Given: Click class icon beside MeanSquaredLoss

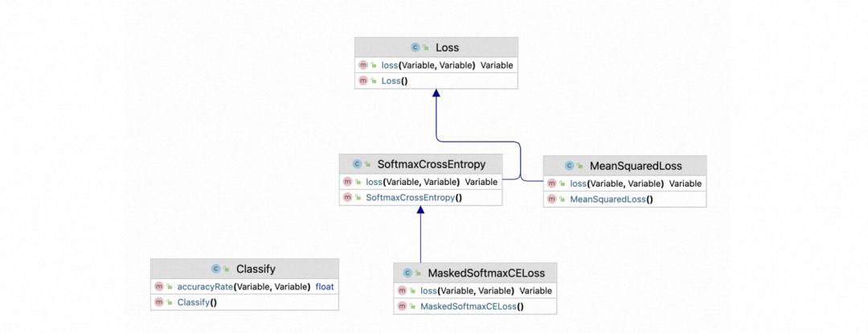Looking at the screenshot, I should (569, 166).
